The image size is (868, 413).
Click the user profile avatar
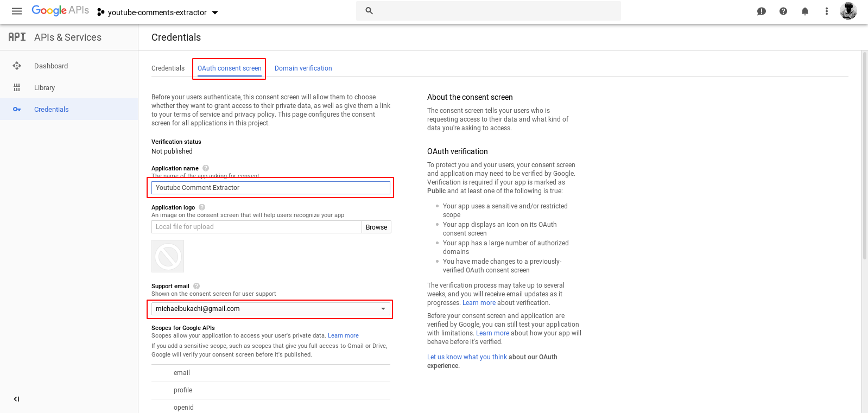[x=848, y=11]
